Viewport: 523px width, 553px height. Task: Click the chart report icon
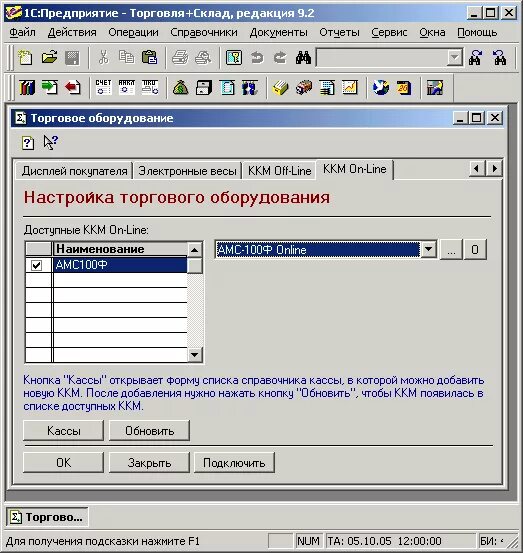coord(350,87)
